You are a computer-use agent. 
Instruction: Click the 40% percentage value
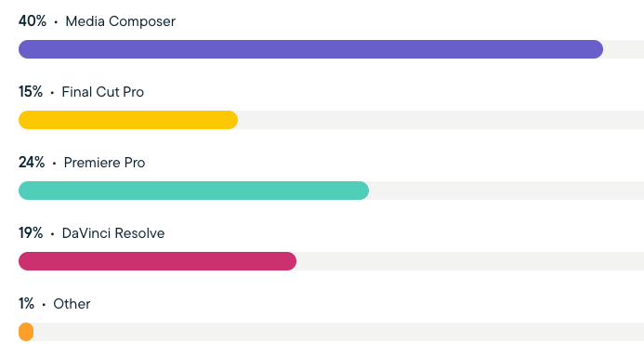(33, 21)
